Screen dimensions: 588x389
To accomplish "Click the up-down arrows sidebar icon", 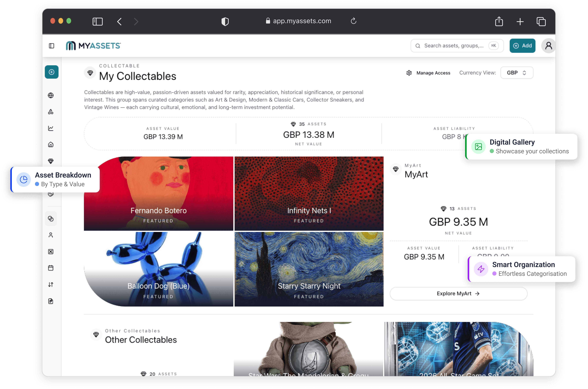I will click(x=51, y=285).
